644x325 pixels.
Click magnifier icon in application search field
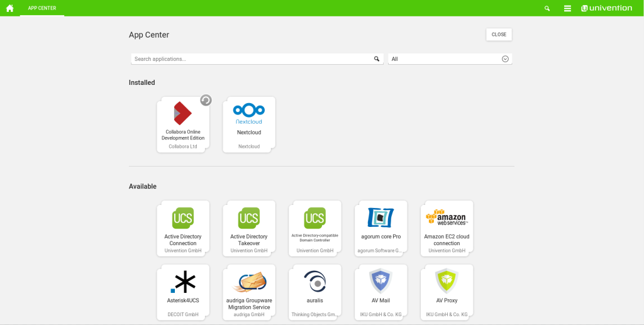377,59
